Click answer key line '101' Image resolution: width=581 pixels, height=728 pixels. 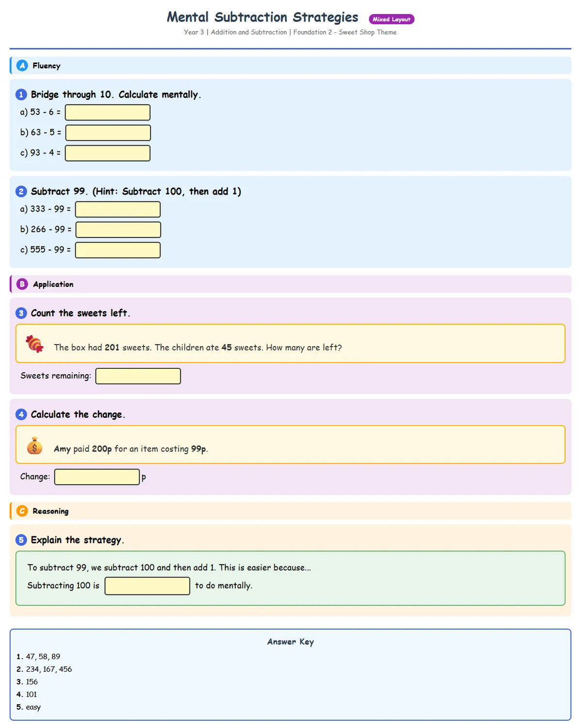coord(32,695)
